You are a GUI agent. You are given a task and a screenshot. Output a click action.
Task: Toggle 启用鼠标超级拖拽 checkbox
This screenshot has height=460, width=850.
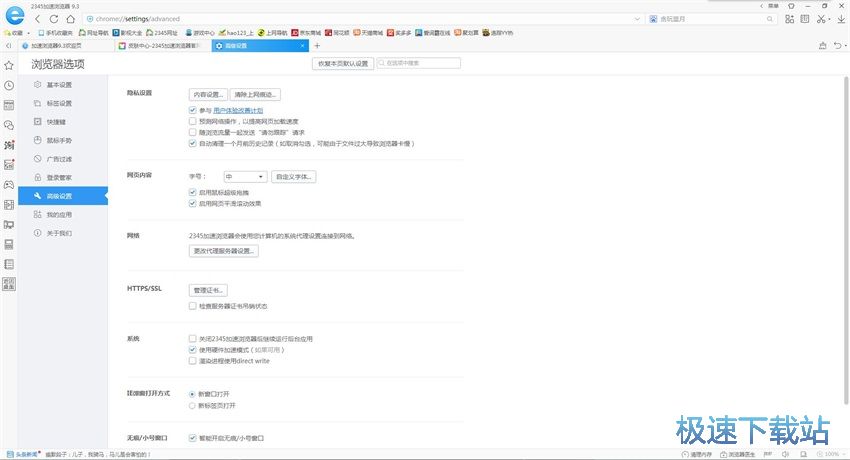pyautogui.click(x=192, y=192)
